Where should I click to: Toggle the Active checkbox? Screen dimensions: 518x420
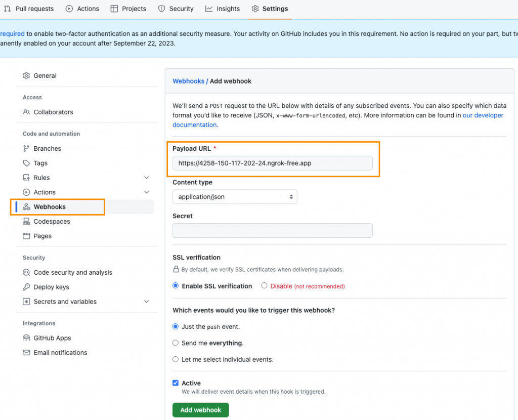(x=176, y=383)
